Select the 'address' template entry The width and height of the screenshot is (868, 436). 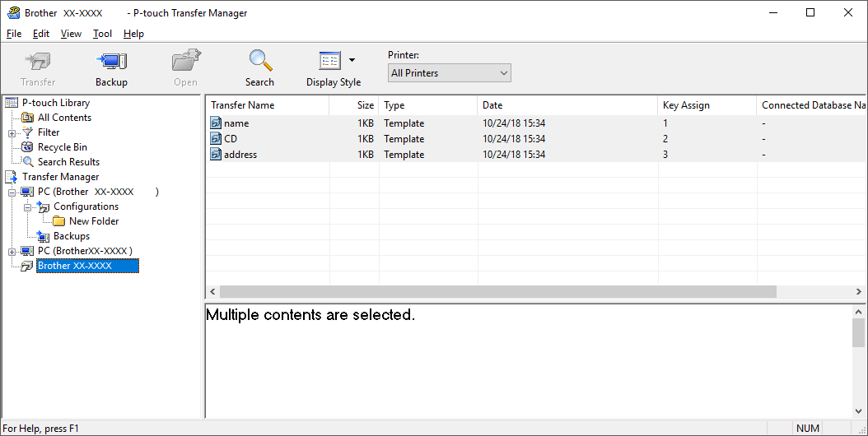coord(240,155)
